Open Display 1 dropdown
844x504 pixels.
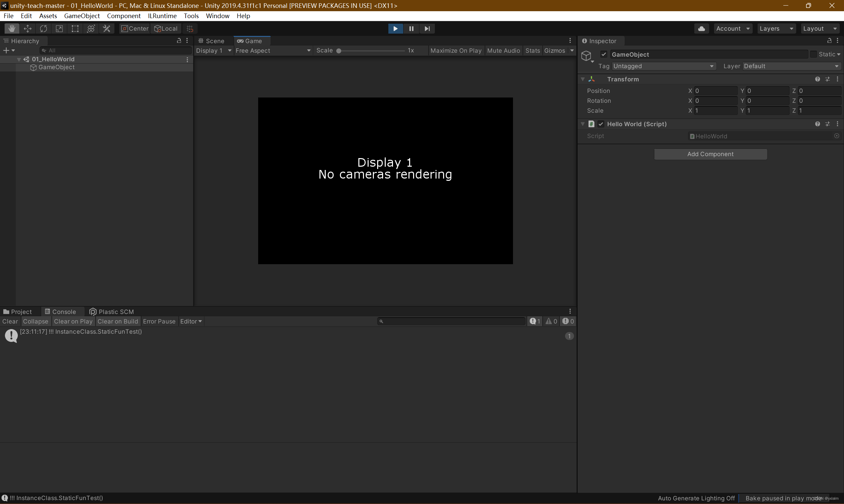(x=213, y=51)
